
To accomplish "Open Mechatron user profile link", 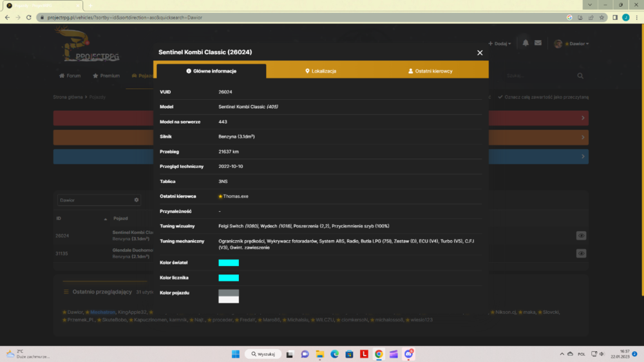I will pos(102,312).
